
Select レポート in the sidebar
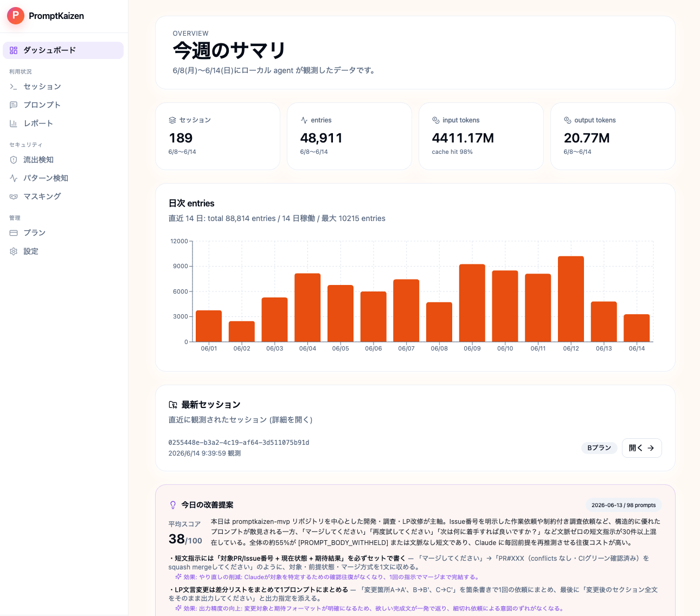coord(63,124)
